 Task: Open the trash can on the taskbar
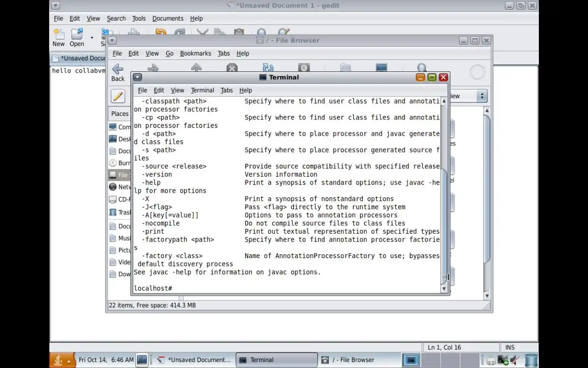pos(531,360)
